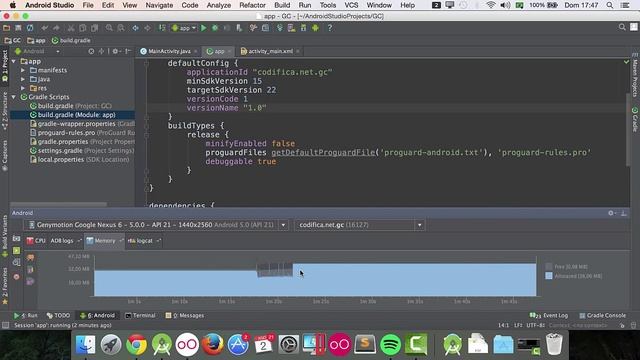Click the Cut scissors icon
Image resolution: width=640 pixels, height=360 pixels.
pyautogui.click(x=71, y=28)
